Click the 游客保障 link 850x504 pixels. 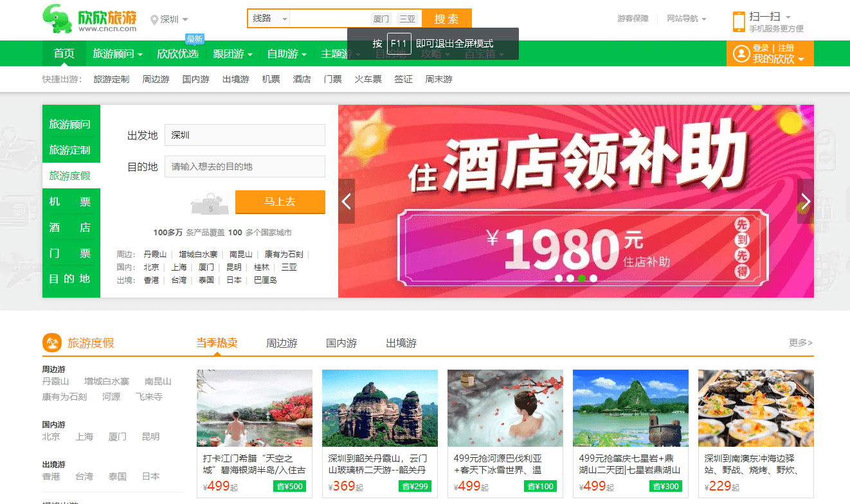pyautogui.click(x=633, y=19)
